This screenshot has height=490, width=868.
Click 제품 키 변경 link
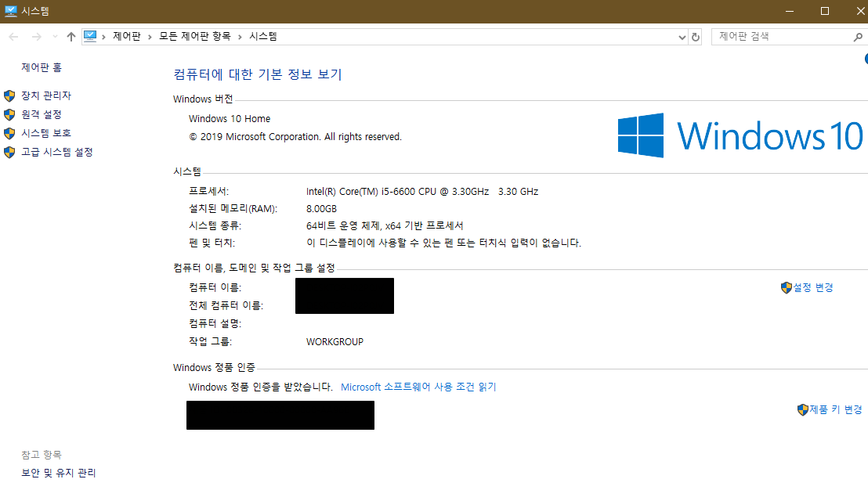click(836, 410)
